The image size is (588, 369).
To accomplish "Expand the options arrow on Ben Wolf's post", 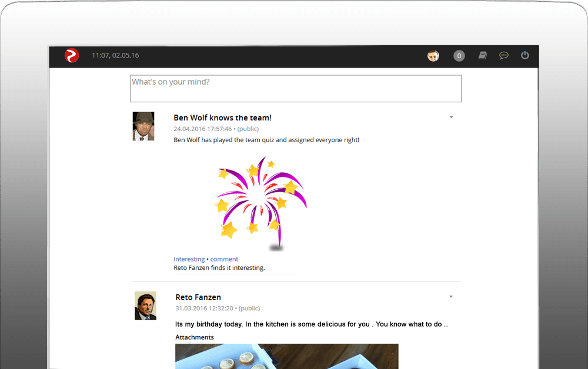I will pyautogui.click(x=451, y=118).
